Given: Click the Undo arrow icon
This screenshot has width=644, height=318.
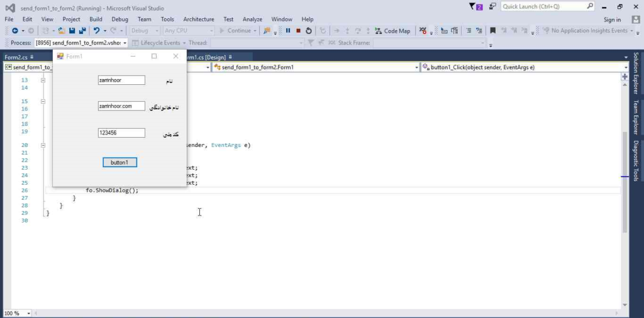Looking at the screenshot, I should pos(96,31).
